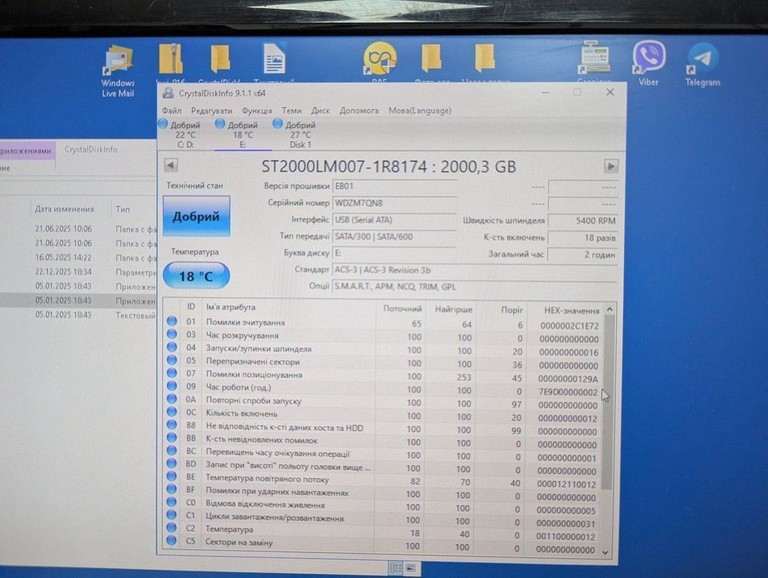The width and height of the screenshot is (768, 578).
Task: Open the Теми menu
Action: click(291, 111)
